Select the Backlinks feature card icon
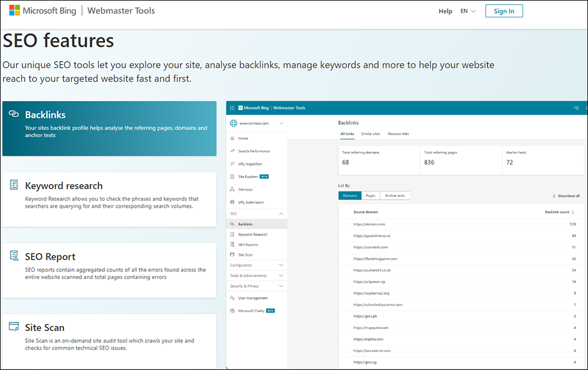 tap(14, 114)
